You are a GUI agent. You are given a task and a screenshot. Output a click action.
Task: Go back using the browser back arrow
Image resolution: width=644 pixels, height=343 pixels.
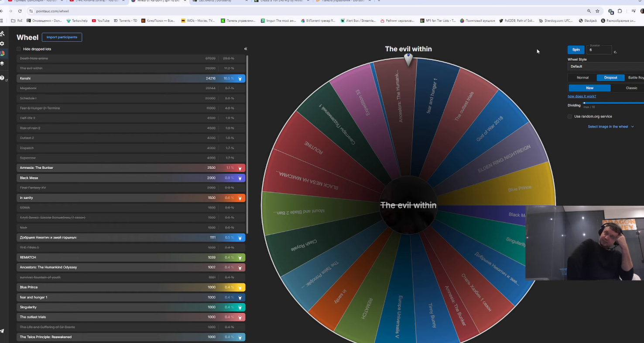[x=2, y=11]
